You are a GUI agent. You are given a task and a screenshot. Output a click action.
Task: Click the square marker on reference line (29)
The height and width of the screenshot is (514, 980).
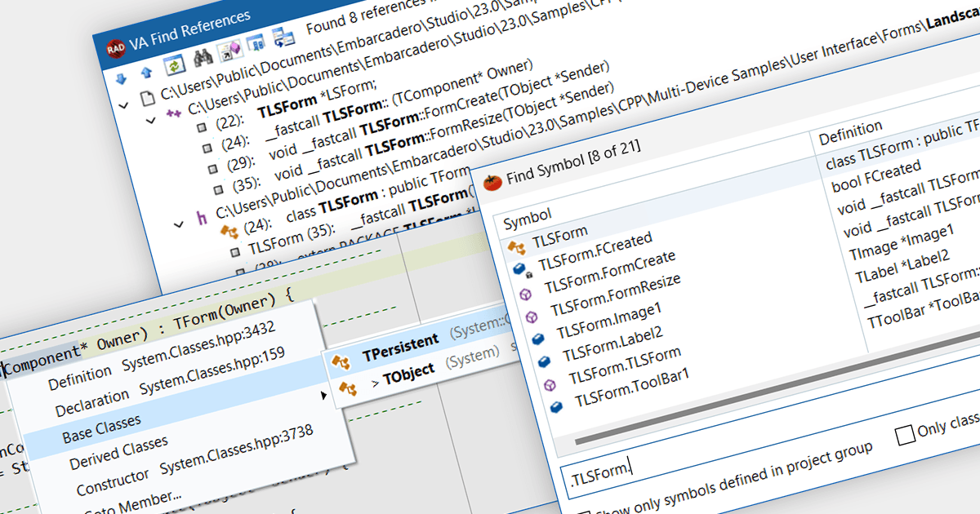[212, 169]
